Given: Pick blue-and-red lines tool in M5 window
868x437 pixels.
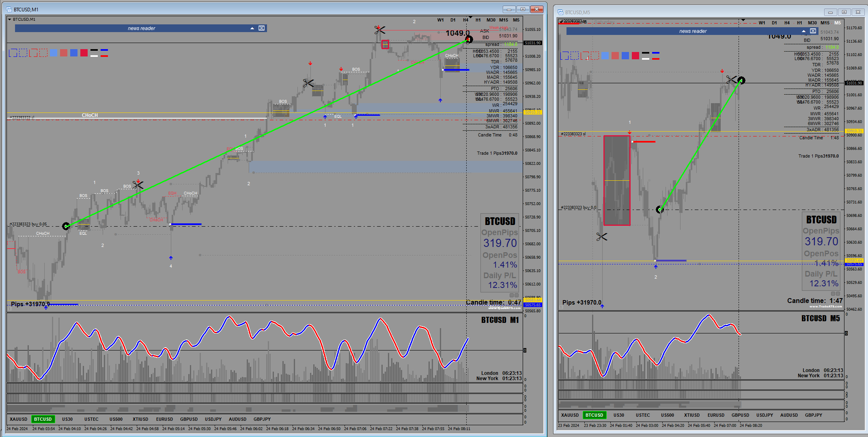Looking at the screenshot, I should pos(656,56).
